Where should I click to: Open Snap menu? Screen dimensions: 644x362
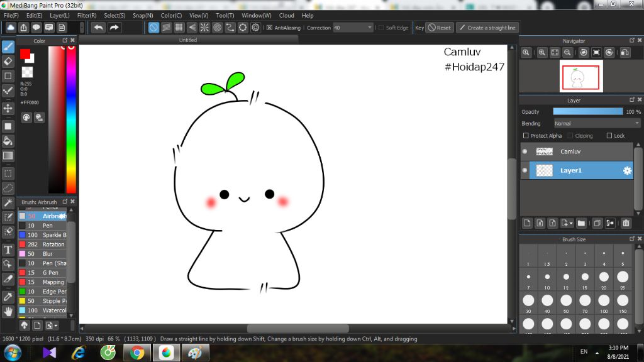click(143, 15)
